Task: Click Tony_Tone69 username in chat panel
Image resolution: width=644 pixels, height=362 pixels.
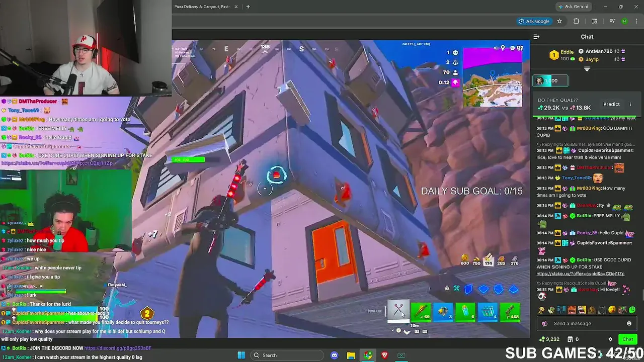Action: pos(576,178)
